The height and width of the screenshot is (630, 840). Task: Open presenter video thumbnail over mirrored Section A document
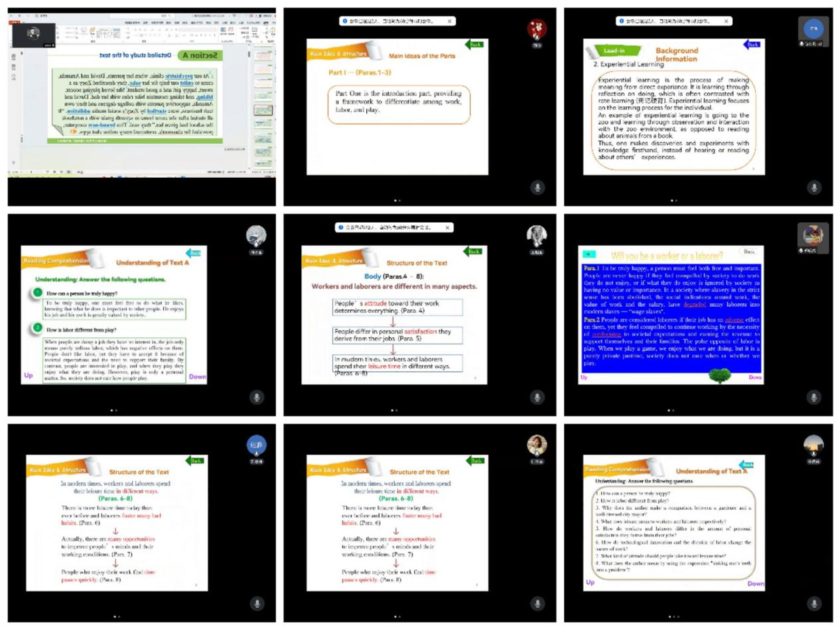[34, 35]
